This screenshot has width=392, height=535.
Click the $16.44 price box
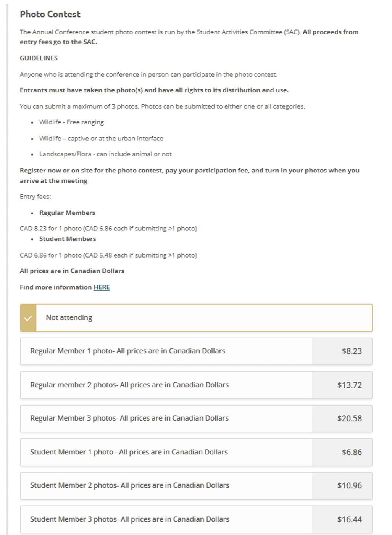pos(349,520)
